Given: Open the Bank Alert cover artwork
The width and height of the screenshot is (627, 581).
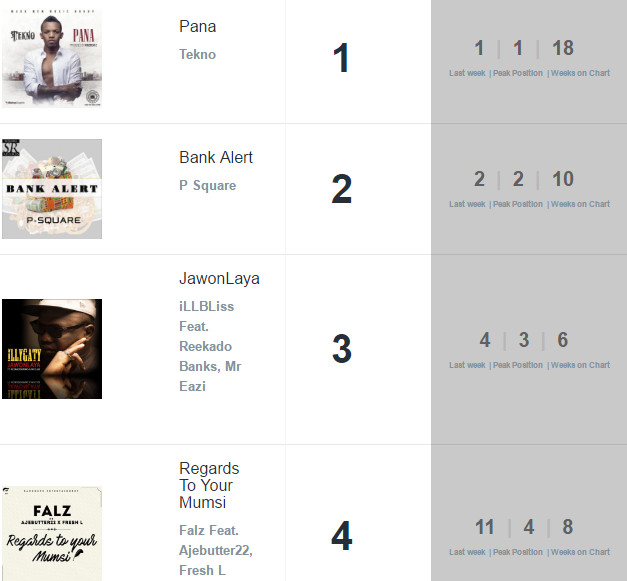Looking at the screenshot, I should tap(52, 189).
